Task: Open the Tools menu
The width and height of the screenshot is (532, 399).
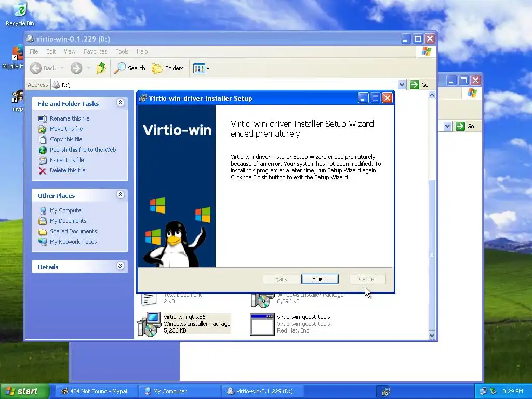Action: [122, 51]
